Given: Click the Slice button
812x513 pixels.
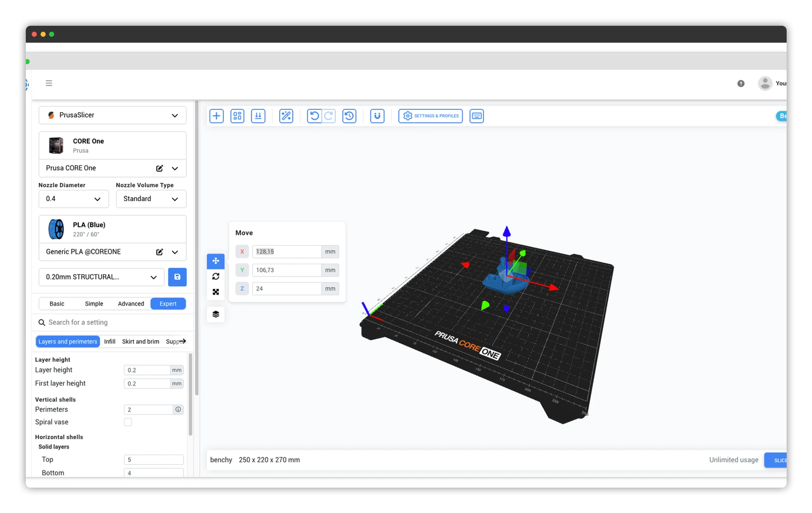Looking at the screenshot, I should click(776, 460).
